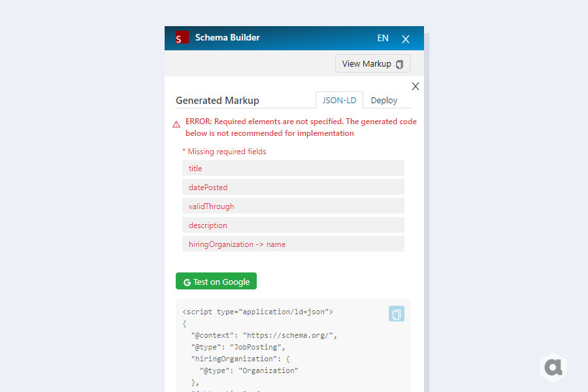The image size is (588, 392).
Task: Click the '"@context"' line in the code
Action: (x=264, y=335)
